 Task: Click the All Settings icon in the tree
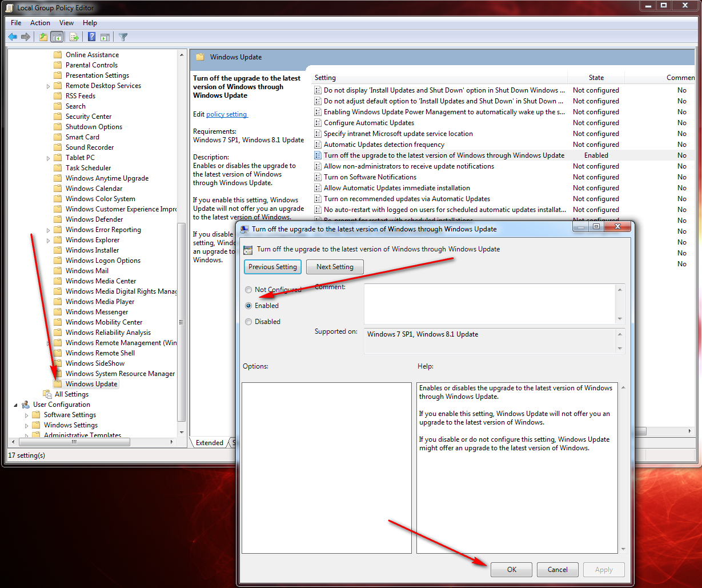coord(47,394)
